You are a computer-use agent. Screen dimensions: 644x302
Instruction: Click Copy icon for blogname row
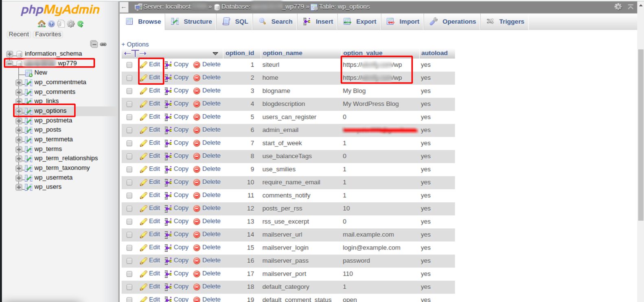click(168, 91)
